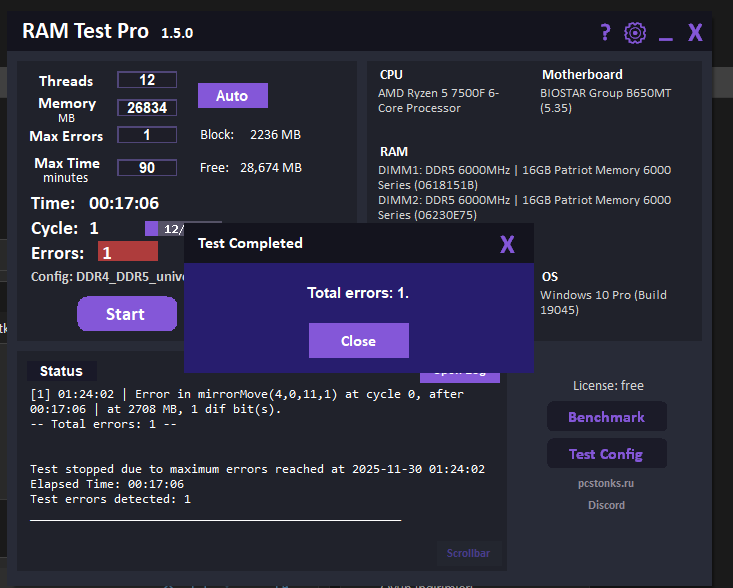Click the 'Free: 28,674 MB' value

[x=251, y=168]
